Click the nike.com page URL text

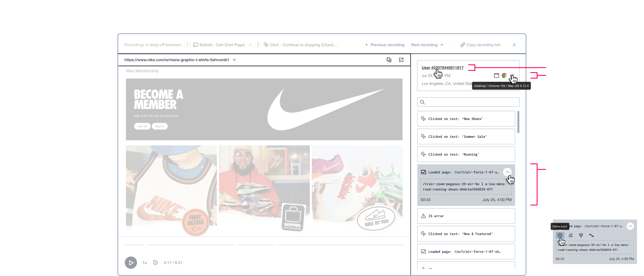(x=176, y=60)
